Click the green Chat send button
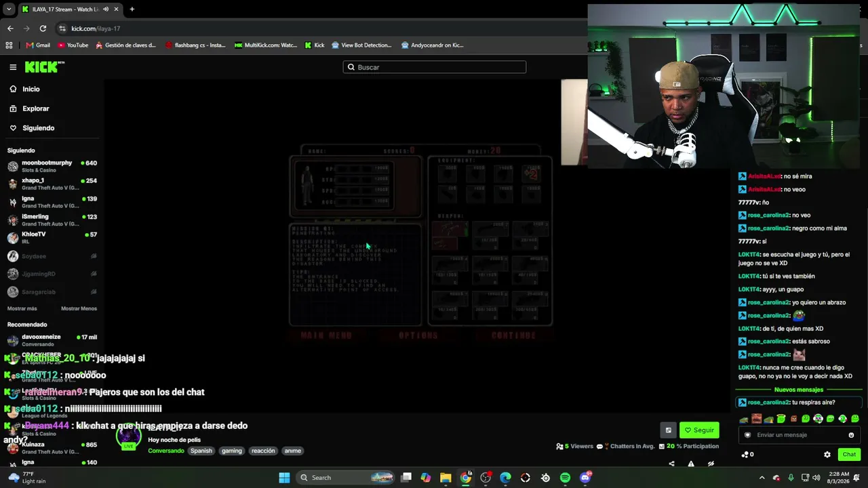868x488 pixels. tap(849, 455)
